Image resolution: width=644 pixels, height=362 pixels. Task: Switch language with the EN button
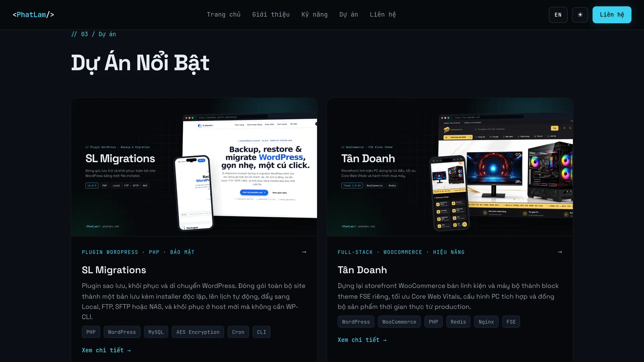(x=558, y=15)
